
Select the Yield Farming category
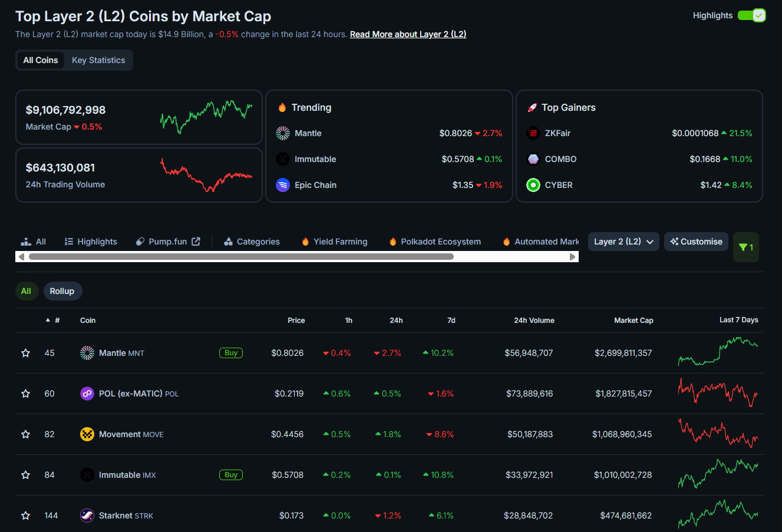[334, 242]
